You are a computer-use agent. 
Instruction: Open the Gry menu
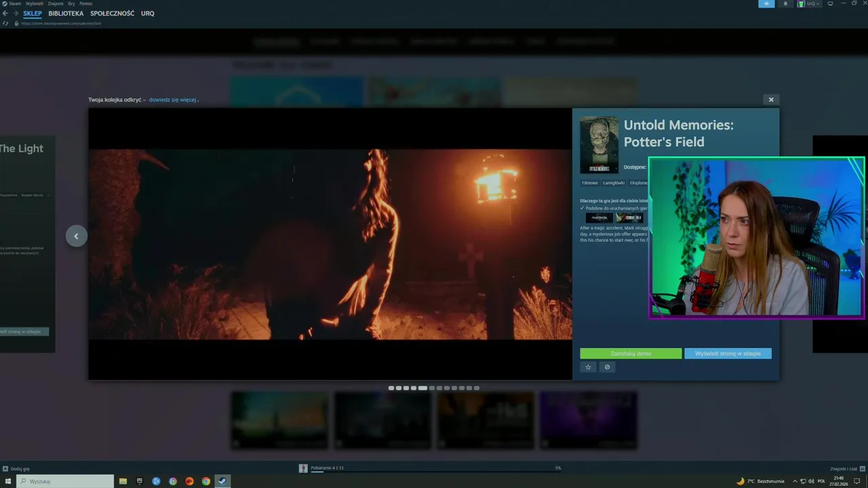click(x=71, y=3)
